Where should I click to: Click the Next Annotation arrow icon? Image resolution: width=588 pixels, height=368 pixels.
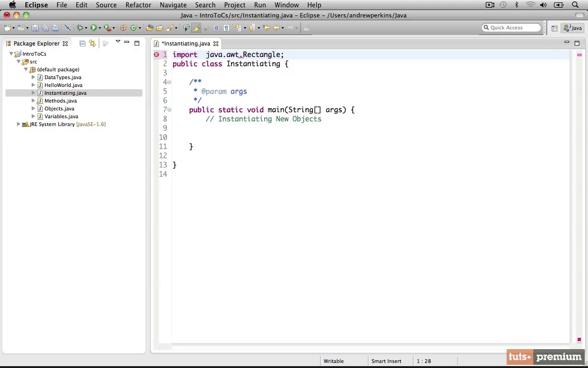click(x=238, y=28)
